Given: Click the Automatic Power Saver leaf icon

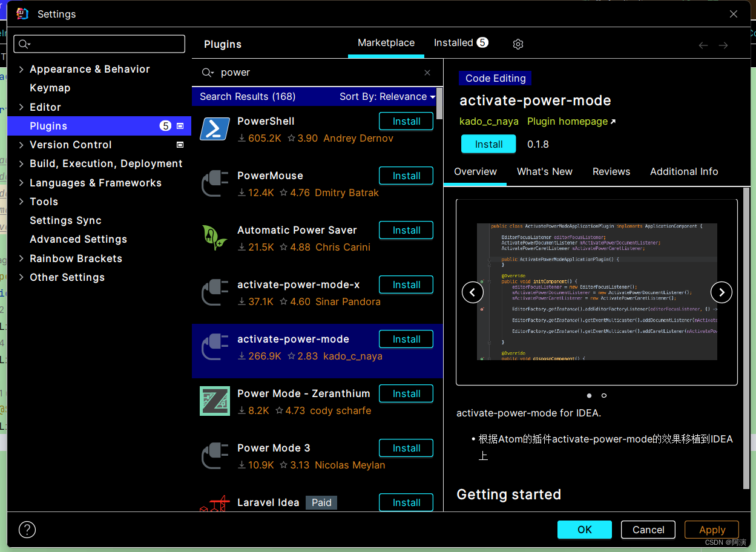Looking at the screenshot, I should (215, 238).
